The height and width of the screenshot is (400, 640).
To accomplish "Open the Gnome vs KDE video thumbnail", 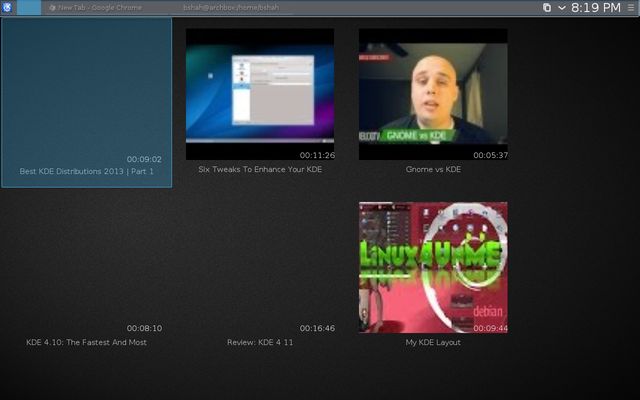I will [433, 94].
